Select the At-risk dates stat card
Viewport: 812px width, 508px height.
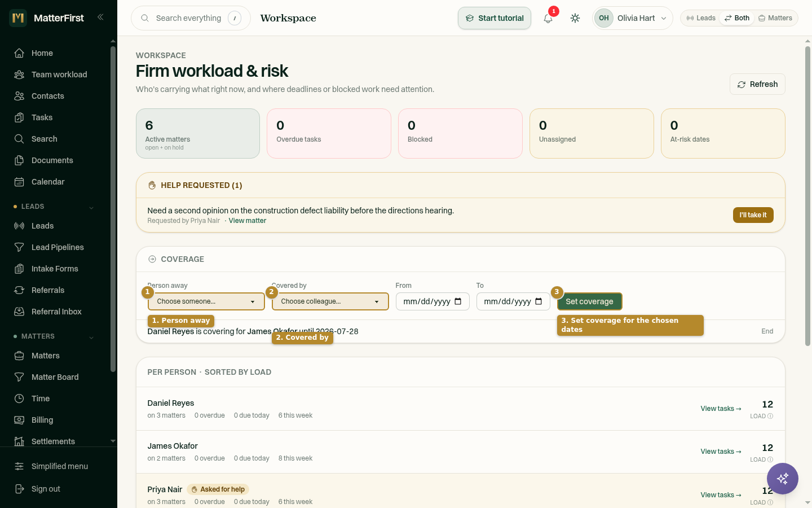tap(723, 133)
